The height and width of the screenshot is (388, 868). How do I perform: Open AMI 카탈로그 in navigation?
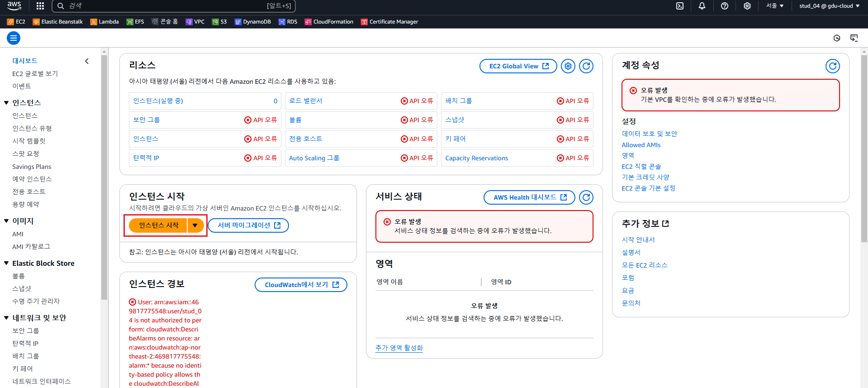click(x=31, y=246)
